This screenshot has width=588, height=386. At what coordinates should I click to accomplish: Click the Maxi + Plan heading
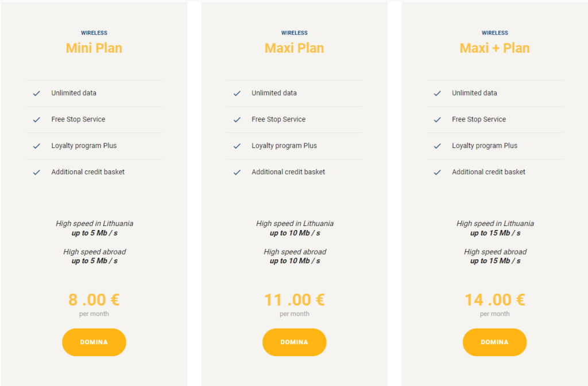coord(494,48)
